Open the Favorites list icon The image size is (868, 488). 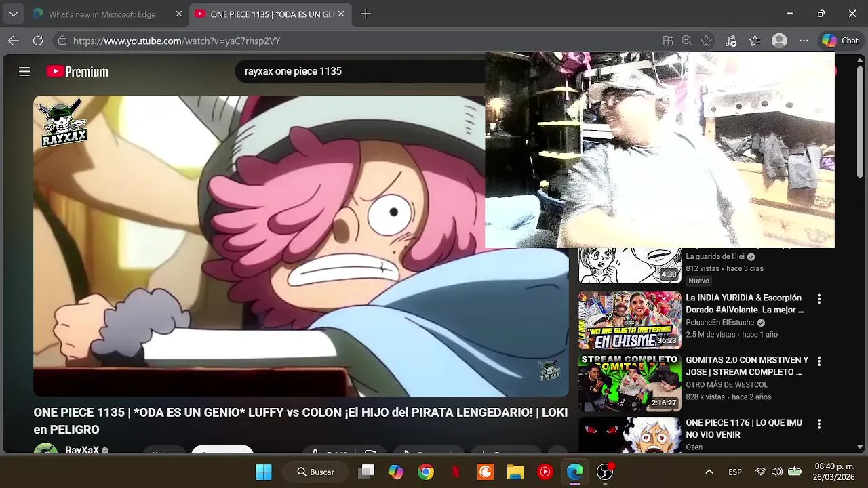755,41
